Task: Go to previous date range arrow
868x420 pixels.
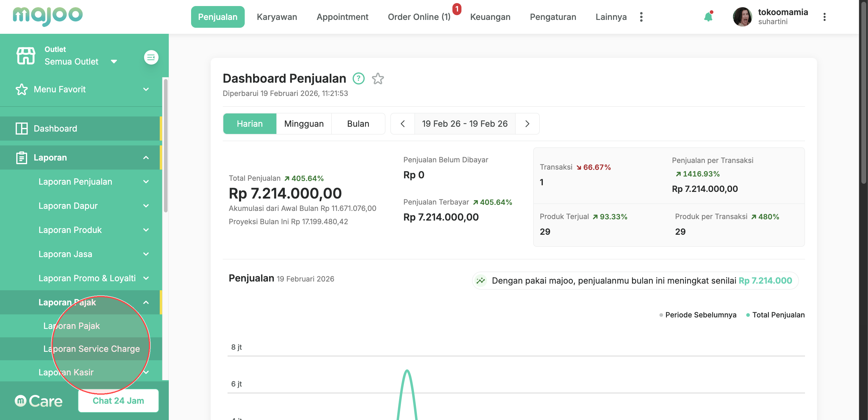Action: tap(403, 124)
